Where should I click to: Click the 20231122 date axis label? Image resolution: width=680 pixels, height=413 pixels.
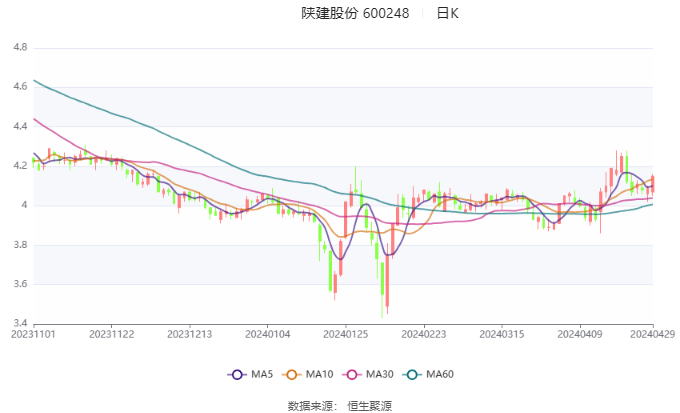pos(111,334)
